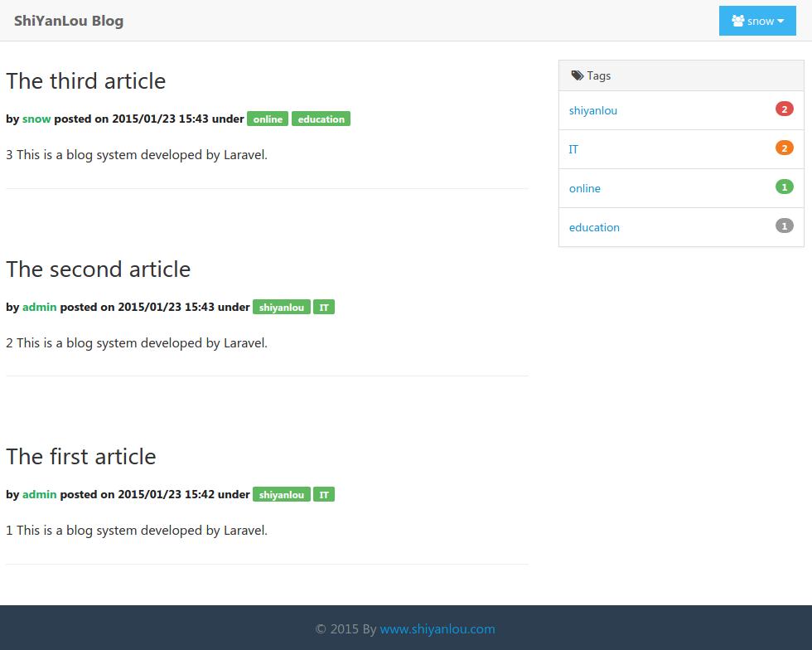
Task: Click 'Tags' panel heading text
Action: point(598,75)
